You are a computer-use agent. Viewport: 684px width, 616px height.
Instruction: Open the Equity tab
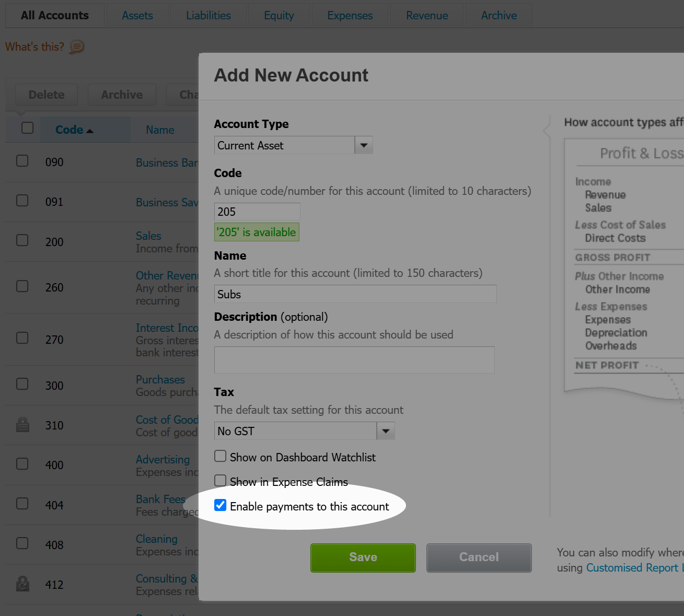coord(279,16)
